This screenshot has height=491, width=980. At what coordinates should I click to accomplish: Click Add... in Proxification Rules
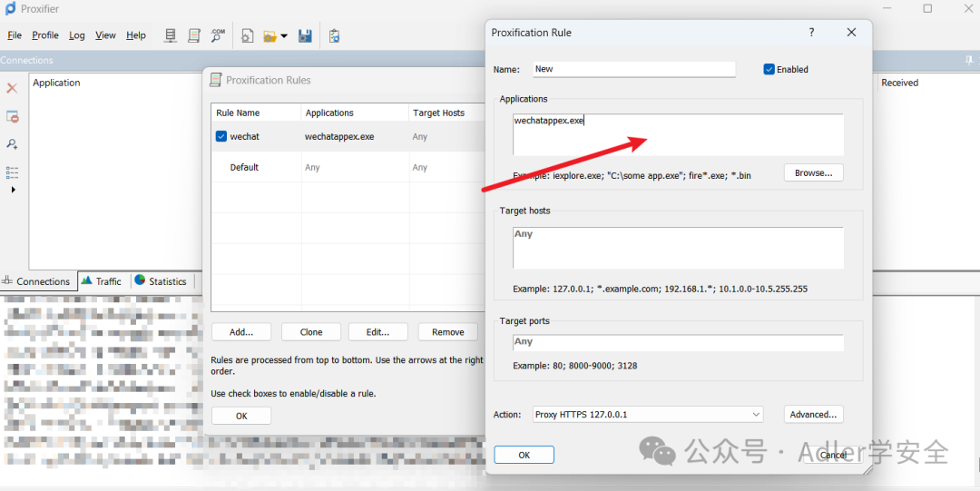point(241,332)
